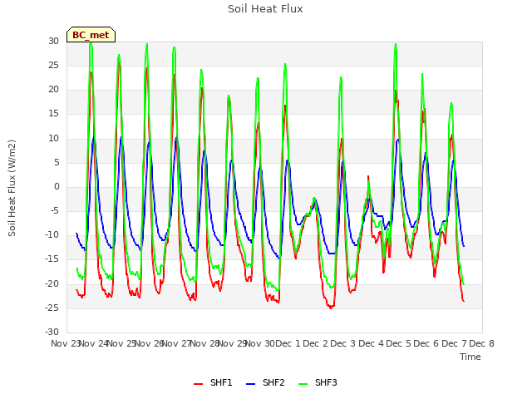Click the Soil Heat Flux (W/m2) y-axis label

pyautogui.click(x=12, y=188)
